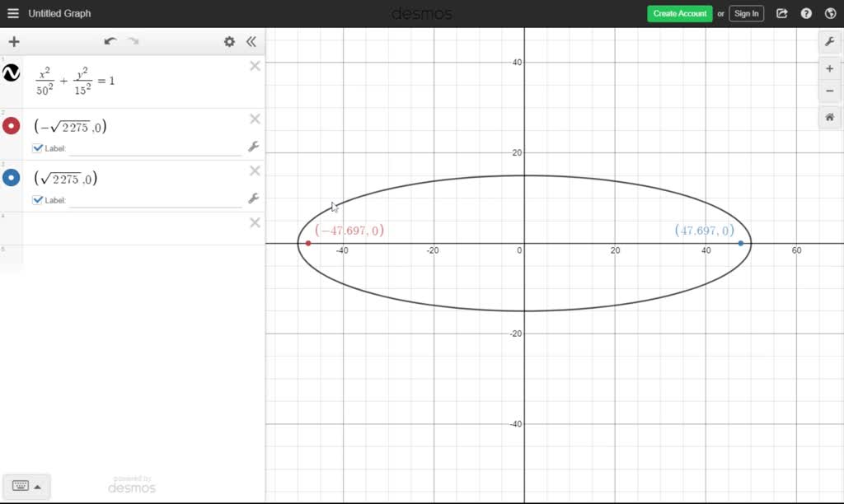Open the Help menu with the question mark
Image resolution: width=844 pixels, height=504 pixels.
[806, 13]
